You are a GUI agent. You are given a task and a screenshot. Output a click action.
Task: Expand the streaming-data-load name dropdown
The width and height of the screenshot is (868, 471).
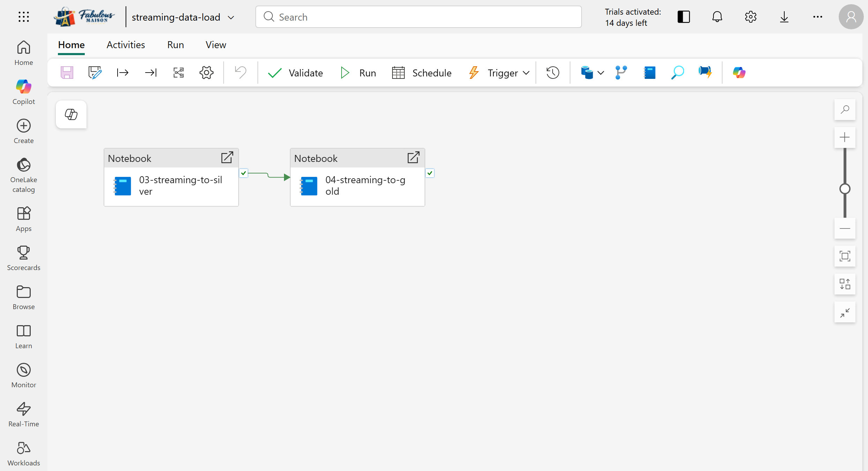tap(231, 17)
